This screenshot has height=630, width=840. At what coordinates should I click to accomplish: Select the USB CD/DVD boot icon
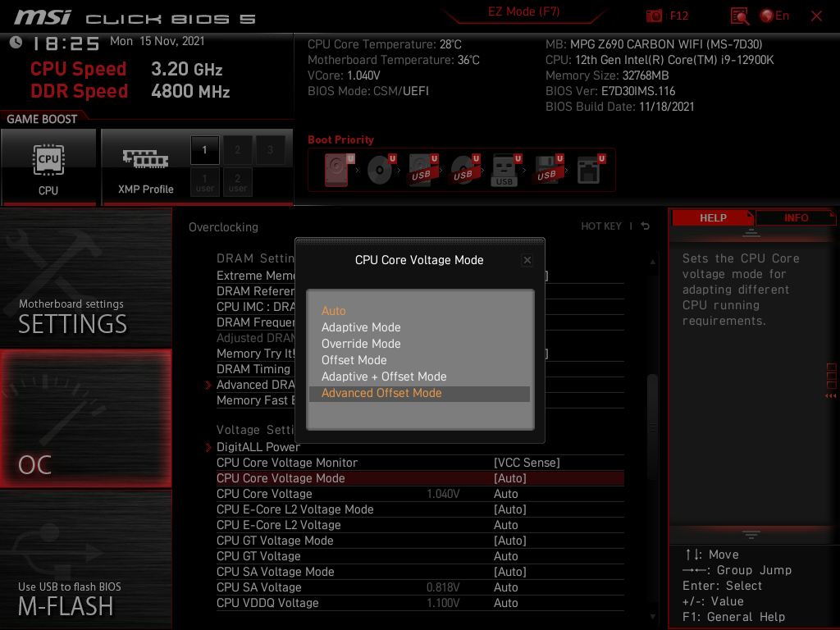(x=464, y=170)
